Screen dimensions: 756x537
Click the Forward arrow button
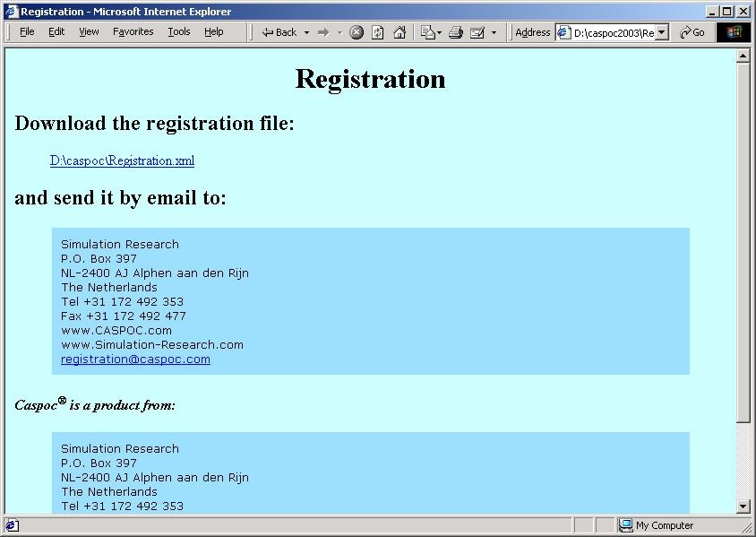click(x=323, y=32)
